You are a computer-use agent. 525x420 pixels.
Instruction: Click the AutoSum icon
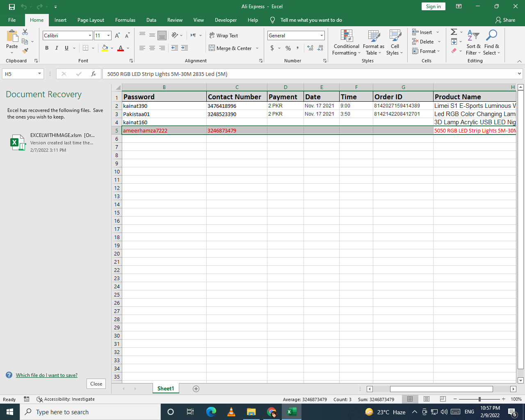tap(453, 32)
